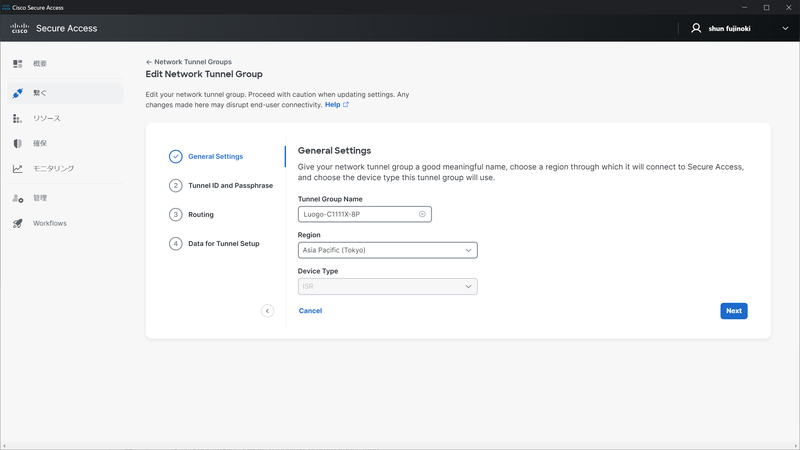Screen dimensions: 800x450
Task: Click the General Settings section heading
Action: [334, 151]
